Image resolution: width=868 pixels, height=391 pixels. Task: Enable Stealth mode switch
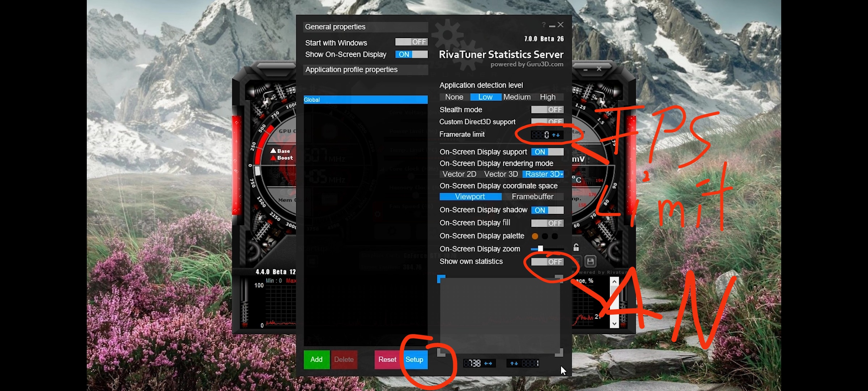click(547, 110)
